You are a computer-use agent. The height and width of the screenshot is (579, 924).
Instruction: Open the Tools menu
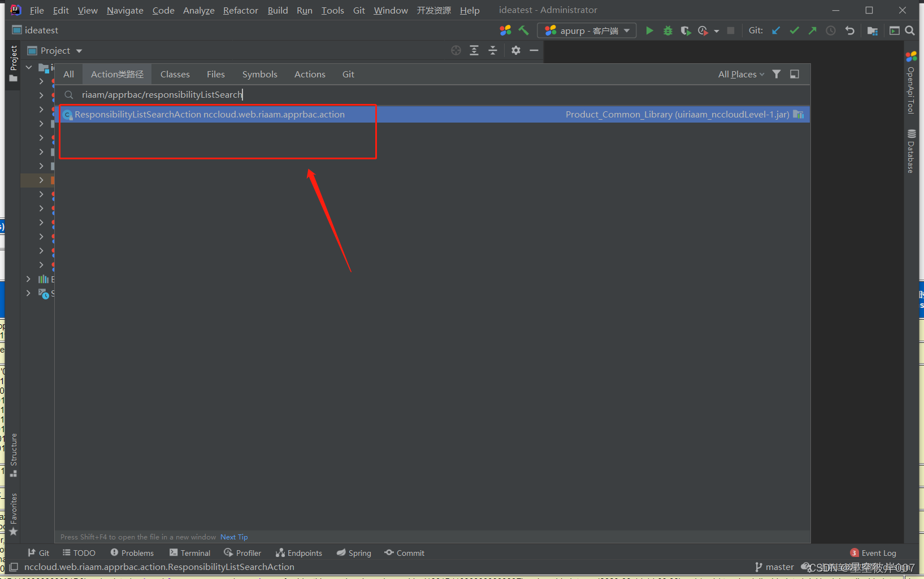click(x=333, y=10)
